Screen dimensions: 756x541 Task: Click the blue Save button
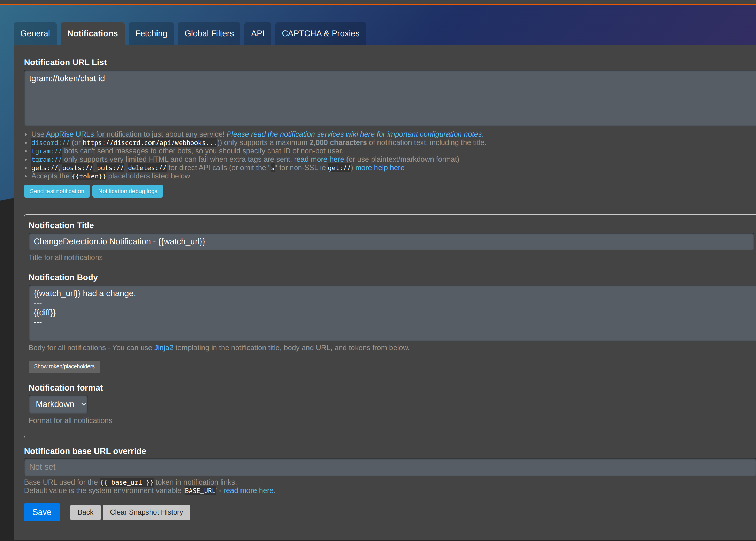coord(42,512)
